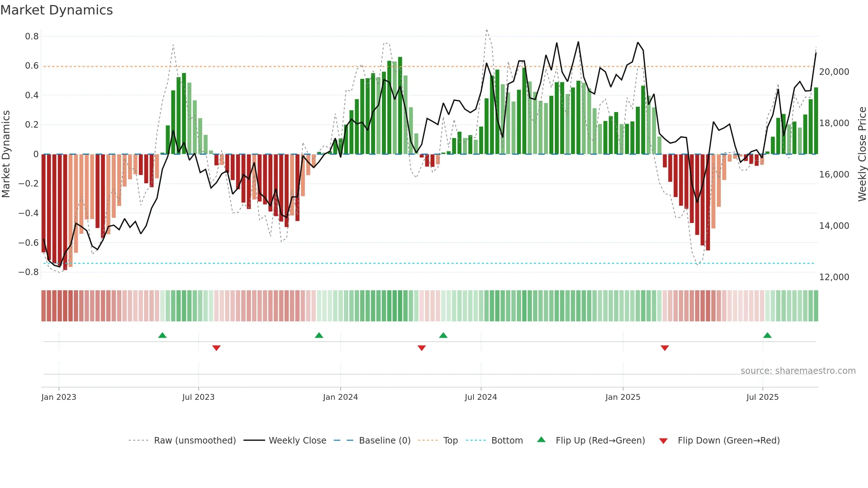The image size is (868, 488).
Task: Click the Jul 2025 x-axis label
Action: (x=762, y=397)
